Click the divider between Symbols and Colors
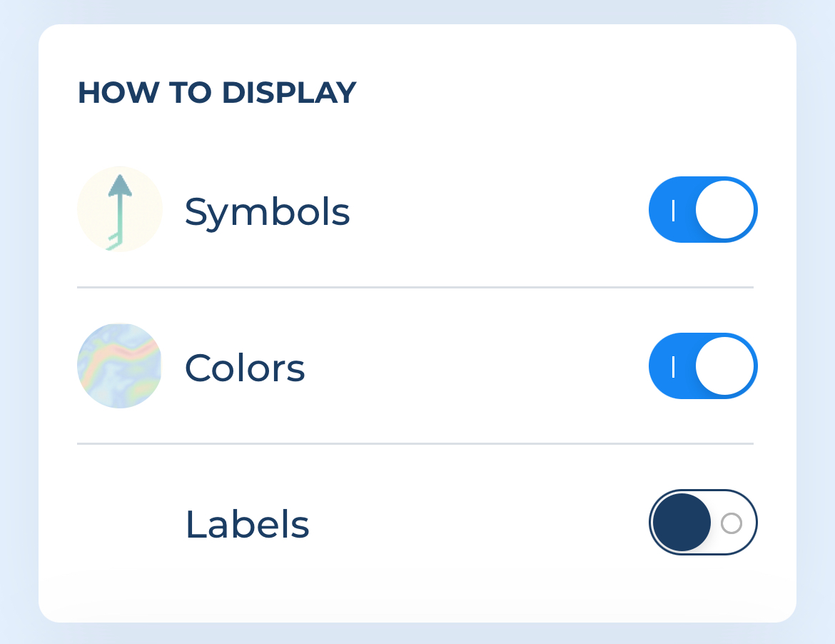Screen dimensions: 835x644 tap(415, 287)
